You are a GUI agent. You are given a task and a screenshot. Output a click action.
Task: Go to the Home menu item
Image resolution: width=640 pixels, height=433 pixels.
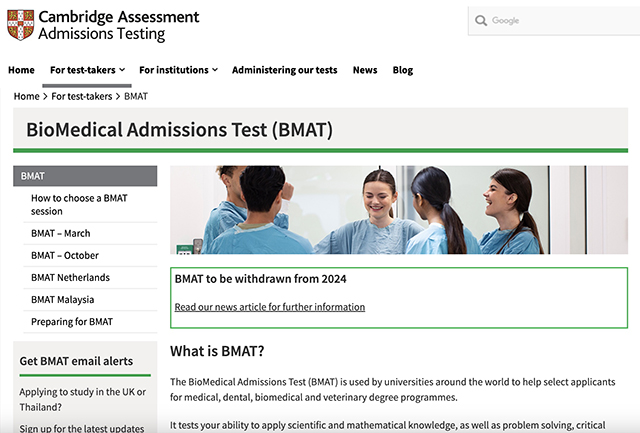[x=21, y=70]
